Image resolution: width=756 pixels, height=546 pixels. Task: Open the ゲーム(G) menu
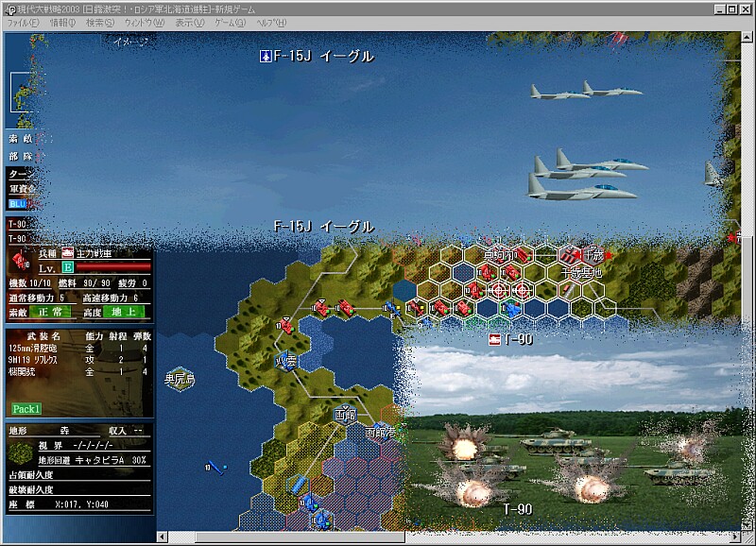[230, 23]
